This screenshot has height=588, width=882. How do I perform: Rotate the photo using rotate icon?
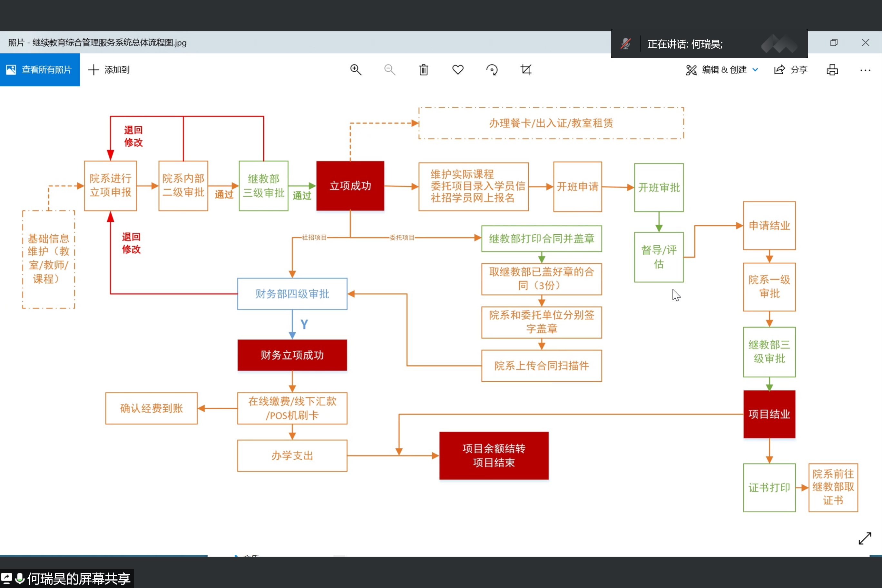point(492,70)
